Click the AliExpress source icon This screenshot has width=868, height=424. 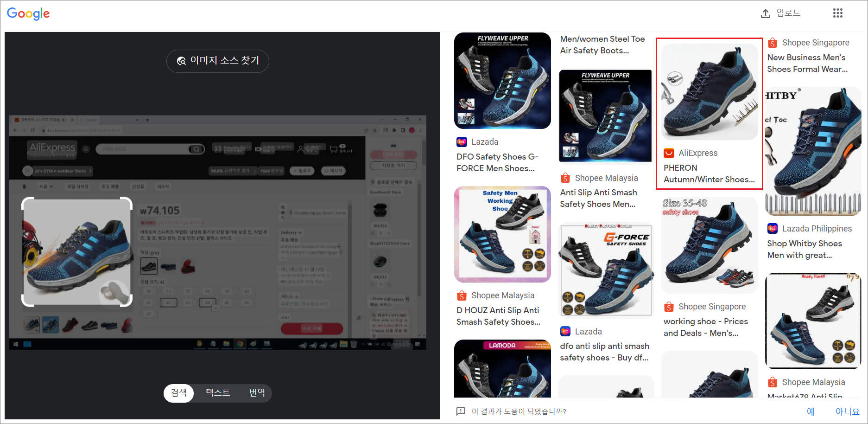(669, 153)
